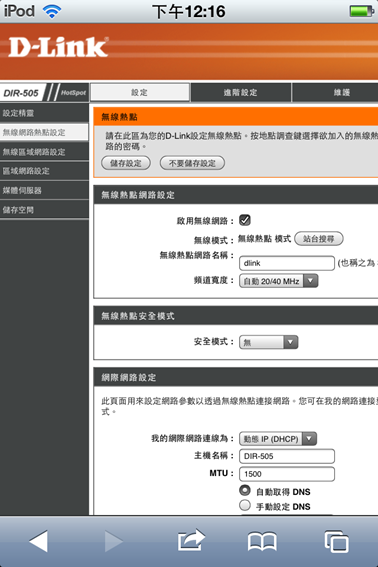
Task: Open the 安全模式 dropdown
Action: (x=268, y=342)
